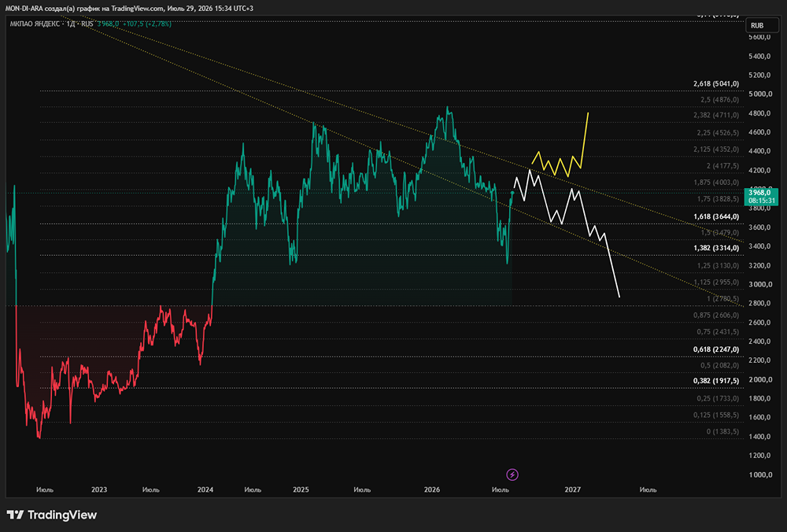The width and height of the screenshot is (787, 532).
Task: Click the purple lightning event icon
Action: click(512, 475)
